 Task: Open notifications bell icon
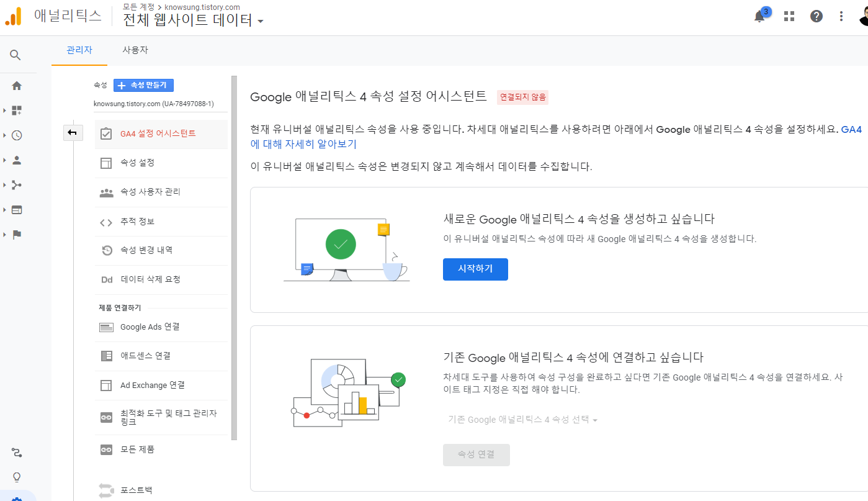pos(759,17)
